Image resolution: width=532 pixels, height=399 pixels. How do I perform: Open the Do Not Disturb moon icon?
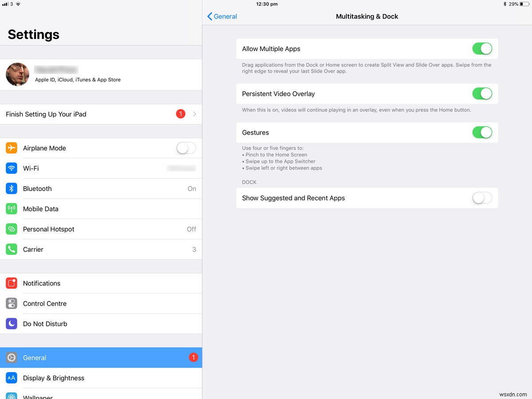(x=12, y=324)
